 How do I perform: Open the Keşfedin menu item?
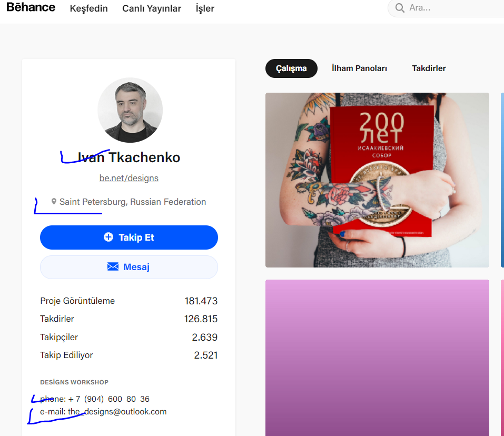click(88, 8)
